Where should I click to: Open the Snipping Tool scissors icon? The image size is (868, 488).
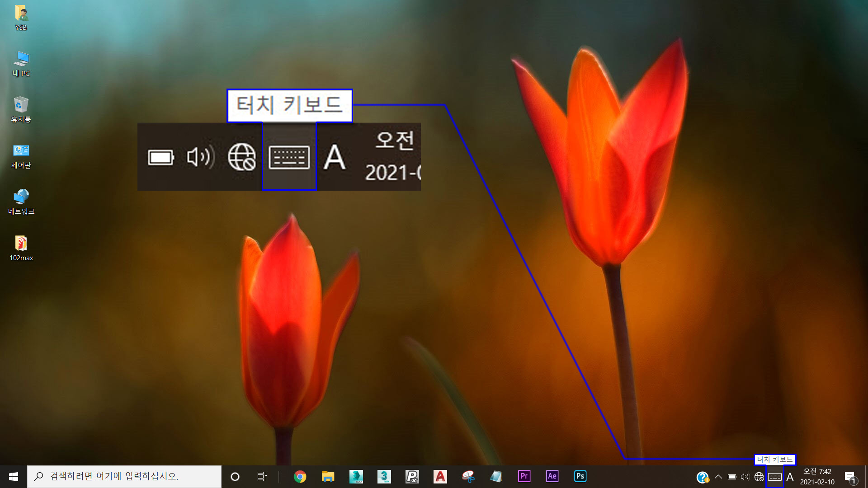(468, 477)
